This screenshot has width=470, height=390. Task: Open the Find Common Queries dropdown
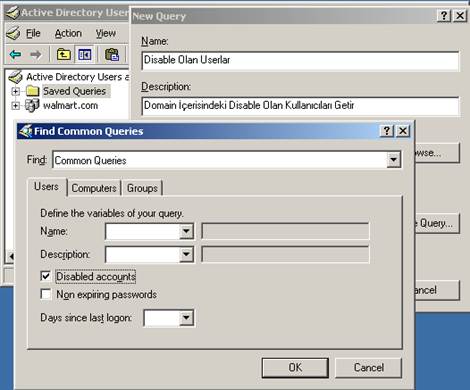(393, 160)
